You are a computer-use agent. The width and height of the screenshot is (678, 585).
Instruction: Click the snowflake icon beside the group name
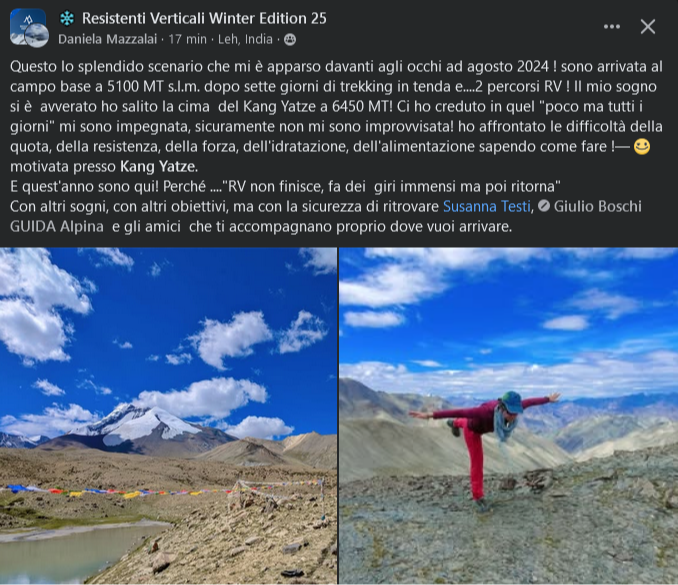pyautogui.click(x=67, y=18)
